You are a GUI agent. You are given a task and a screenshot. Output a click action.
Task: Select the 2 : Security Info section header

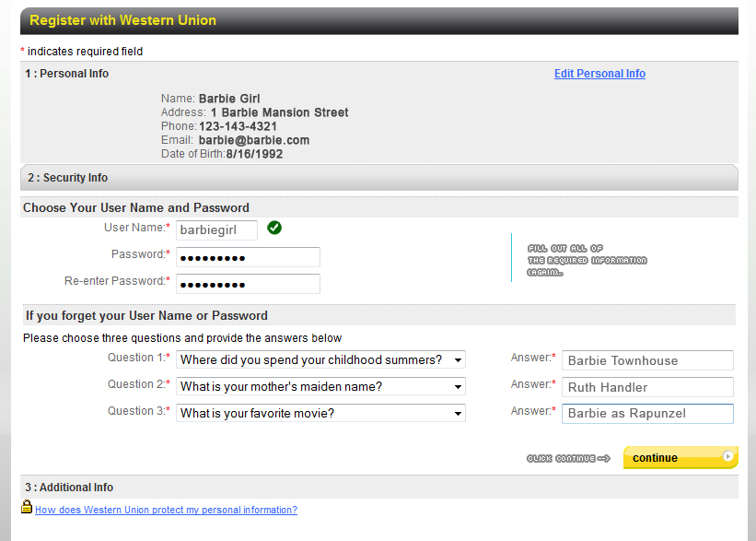point(379,178)
